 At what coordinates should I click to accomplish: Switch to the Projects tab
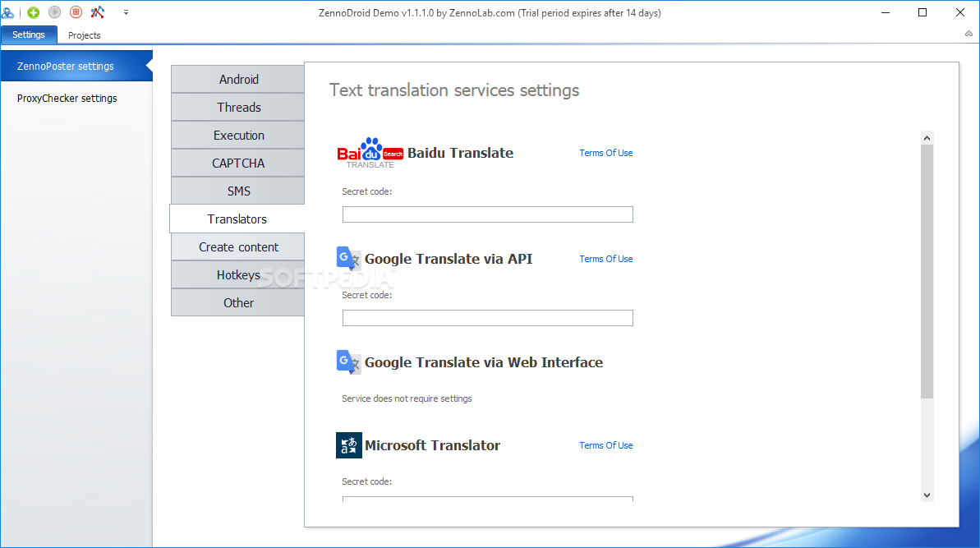pyautogui.click(x=85, y=35)
